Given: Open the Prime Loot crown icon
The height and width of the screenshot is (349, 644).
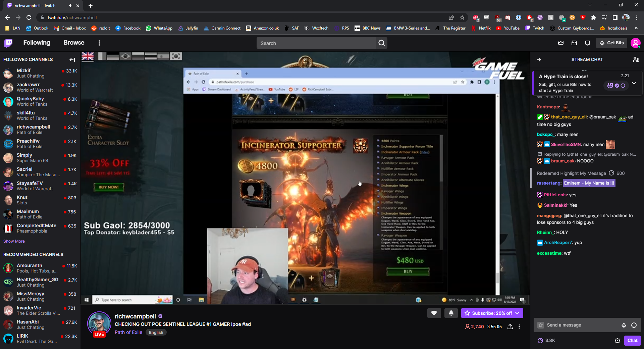Looking at the screenshot, I should (x=561, y=43).
